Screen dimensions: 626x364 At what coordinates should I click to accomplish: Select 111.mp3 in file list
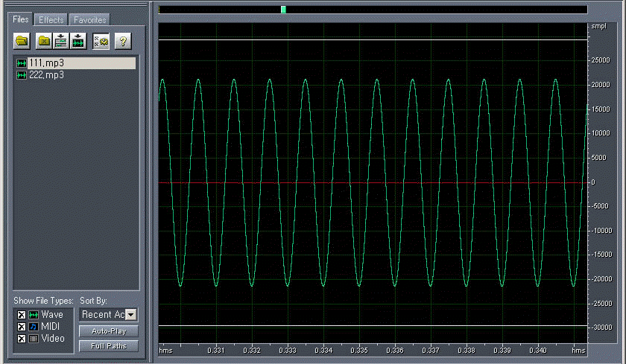(75, 63)
